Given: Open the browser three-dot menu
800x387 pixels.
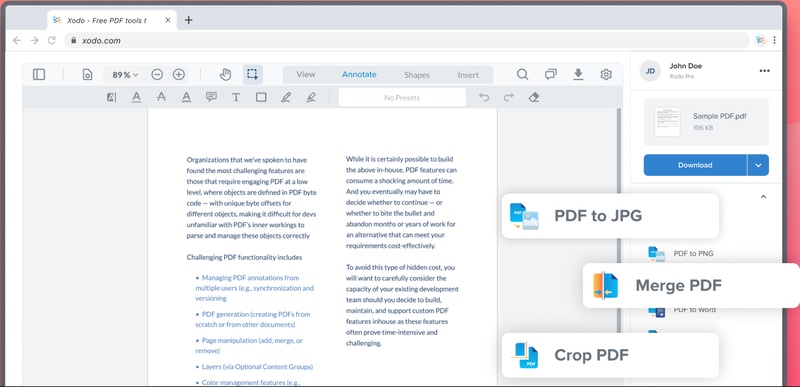Looking at the screenshot, I should coord(774,40).
